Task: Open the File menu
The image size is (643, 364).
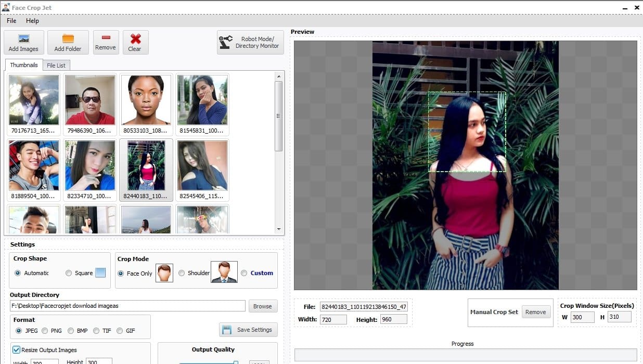Action: tap(11, 21)
